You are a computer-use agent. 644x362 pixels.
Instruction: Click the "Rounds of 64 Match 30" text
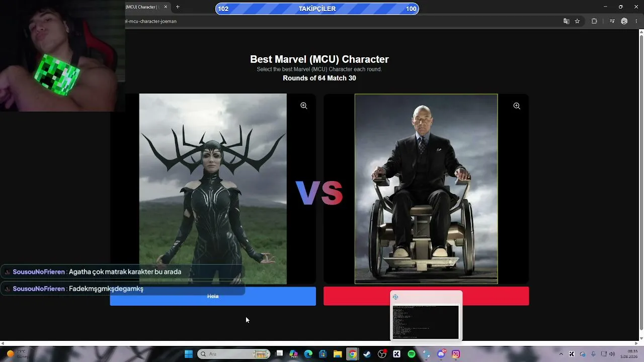point(319,78)
